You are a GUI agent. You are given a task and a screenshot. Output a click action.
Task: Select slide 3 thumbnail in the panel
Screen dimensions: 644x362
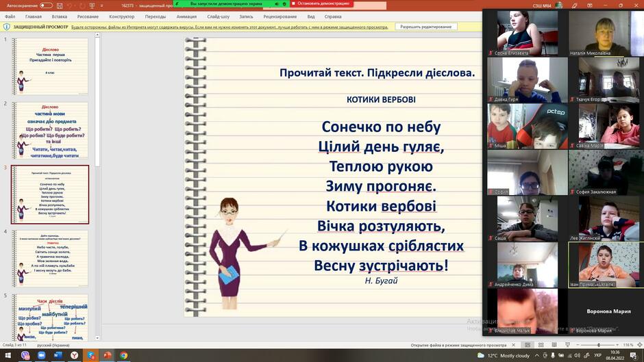(x=50, y=194)
